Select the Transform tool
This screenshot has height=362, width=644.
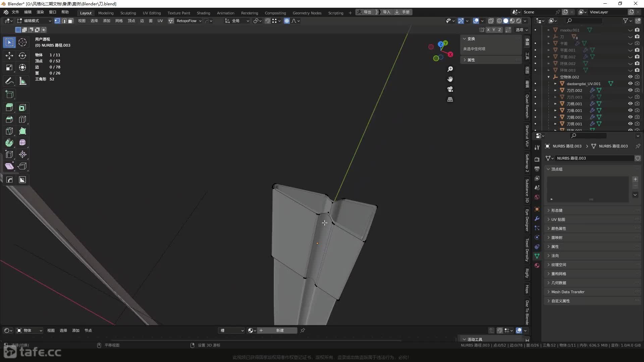22,67
